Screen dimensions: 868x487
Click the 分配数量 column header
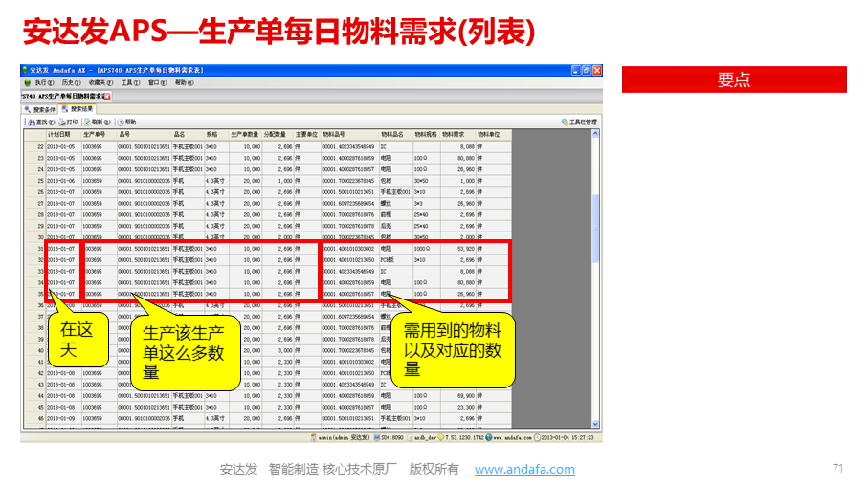278,135
